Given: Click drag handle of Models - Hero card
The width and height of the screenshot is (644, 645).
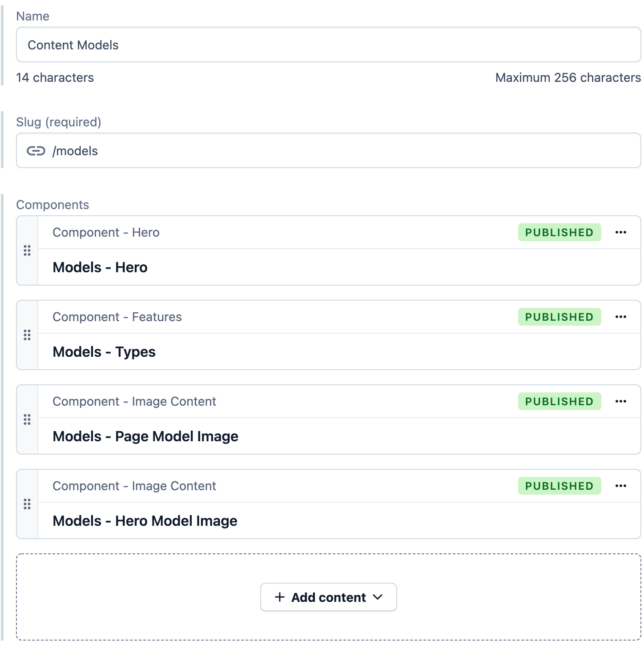Looking at the screenshot, I should (27, 250).
